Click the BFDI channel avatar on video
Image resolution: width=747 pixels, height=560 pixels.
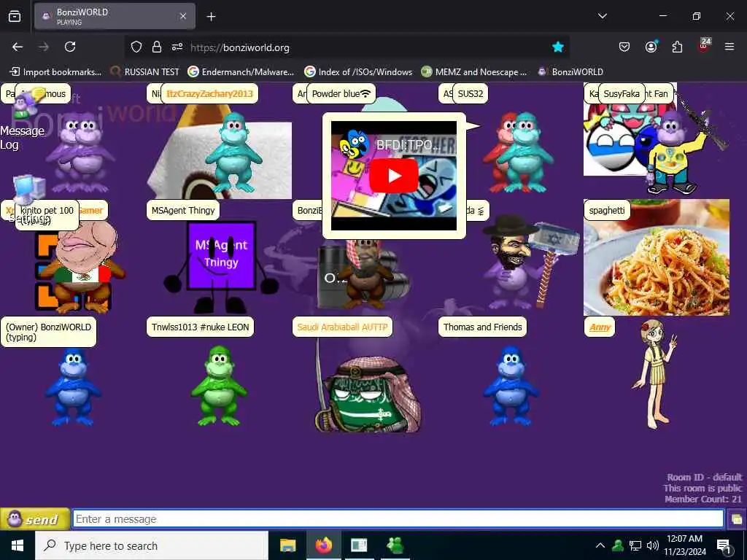[x=354, y=144]
